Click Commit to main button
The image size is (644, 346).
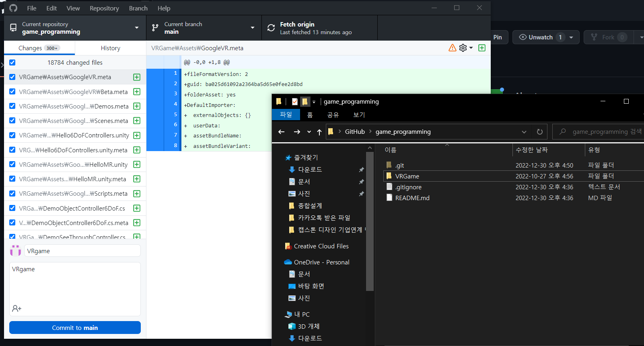(x=75, y=328)
